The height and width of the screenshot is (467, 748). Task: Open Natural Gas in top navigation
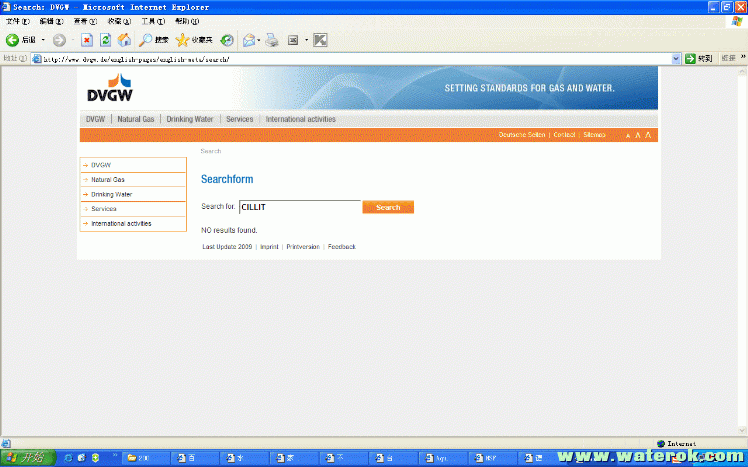point(136,119)
